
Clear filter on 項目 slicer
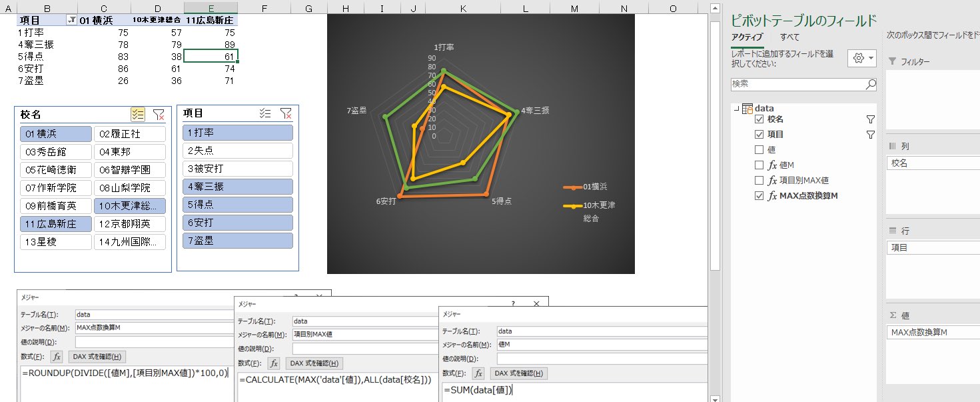285,113
